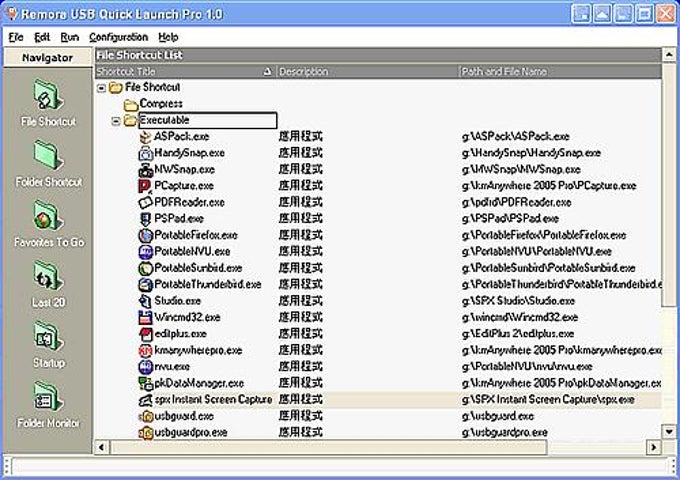The width and height of the screenshot is (680, 480).
Task: Open the Configuration menu
Action: point(118,37)
